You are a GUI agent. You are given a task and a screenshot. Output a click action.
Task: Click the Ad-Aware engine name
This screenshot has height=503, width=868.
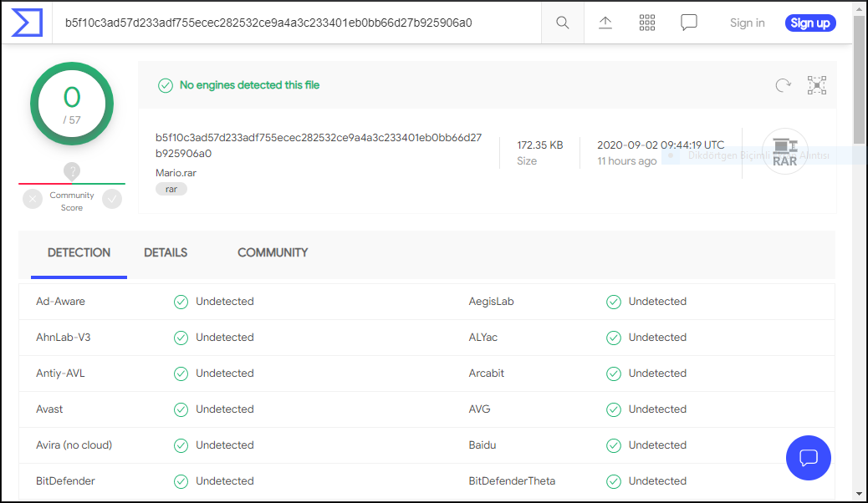tap(60, 302)
